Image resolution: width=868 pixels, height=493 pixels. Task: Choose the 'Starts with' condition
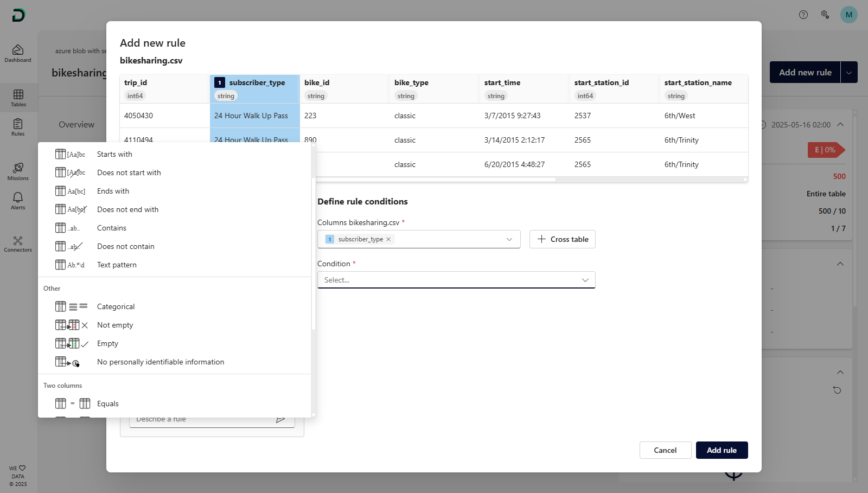(114, 154)
